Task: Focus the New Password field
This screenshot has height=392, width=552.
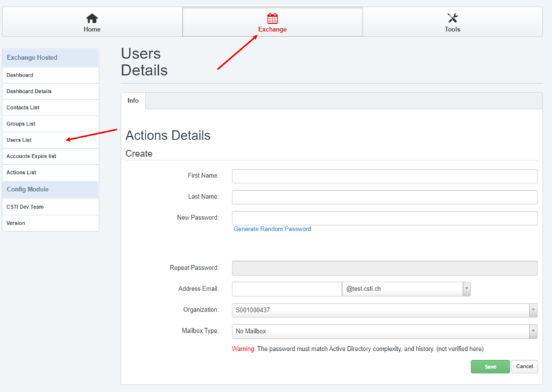Action: pos(385,219)
